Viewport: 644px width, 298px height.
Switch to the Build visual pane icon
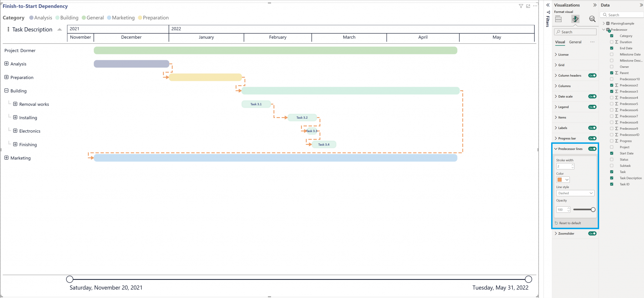click(x=558, y=19)
